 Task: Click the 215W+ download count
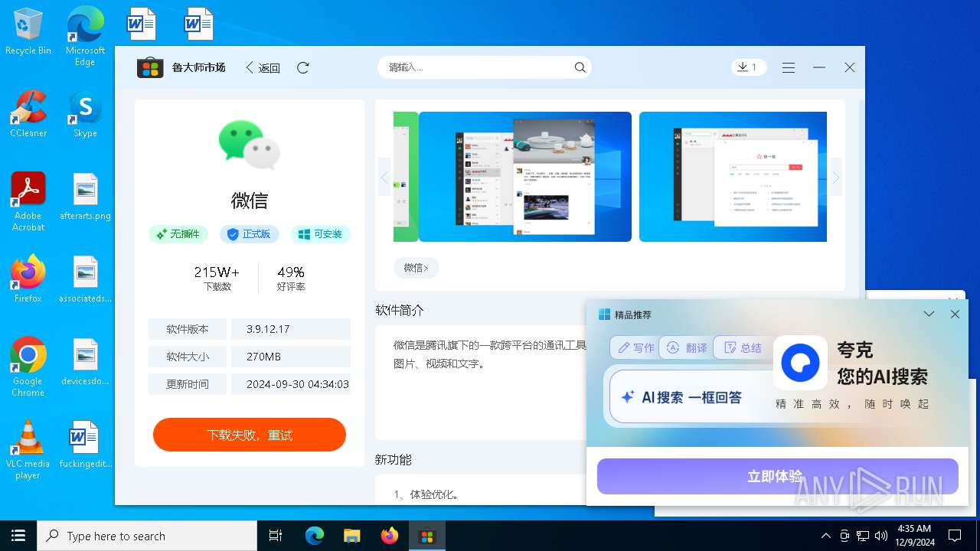(x=217, y=272)
